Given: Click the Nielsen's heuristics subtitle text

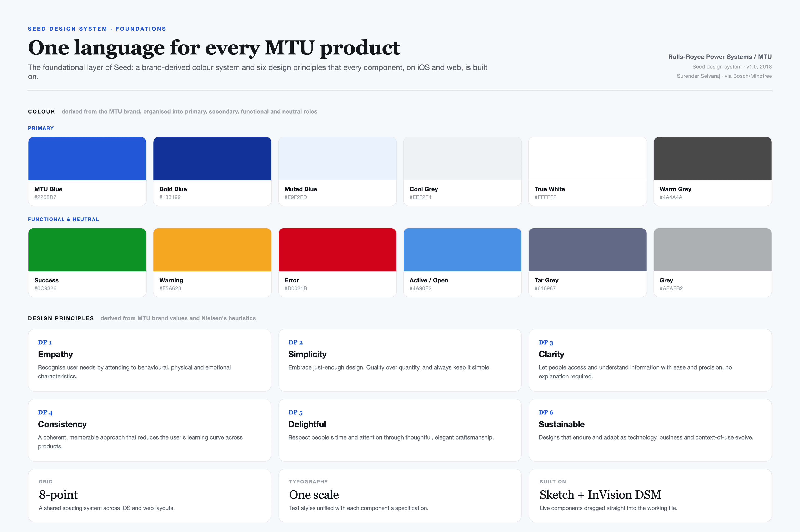Looking at the screenshot, I should coord(178,318).
